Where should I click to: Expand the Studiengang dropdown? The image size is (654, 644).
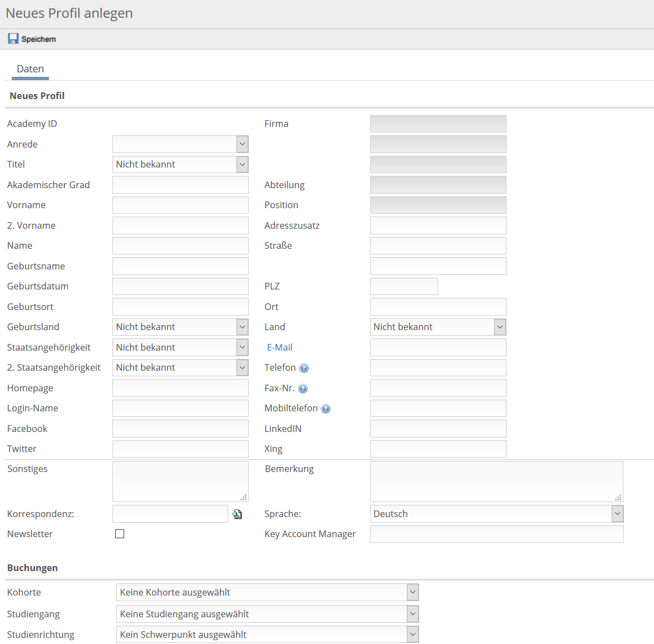point(267,614)
